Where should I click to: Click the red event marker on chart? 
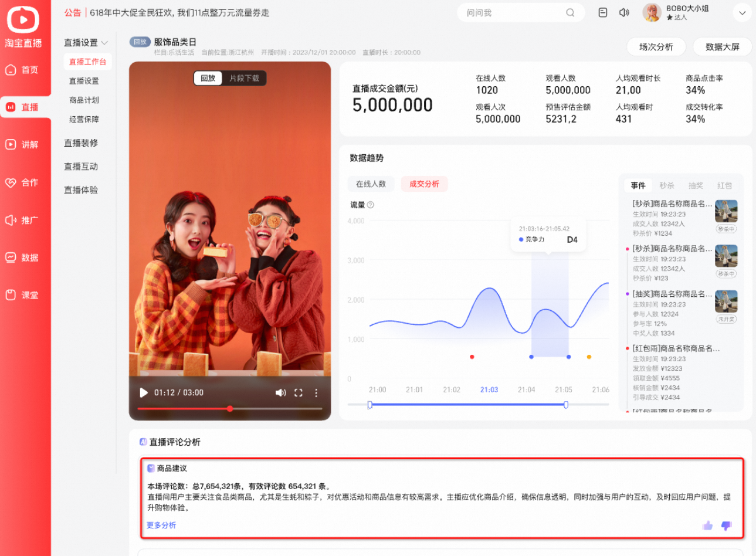click(472, 357)
